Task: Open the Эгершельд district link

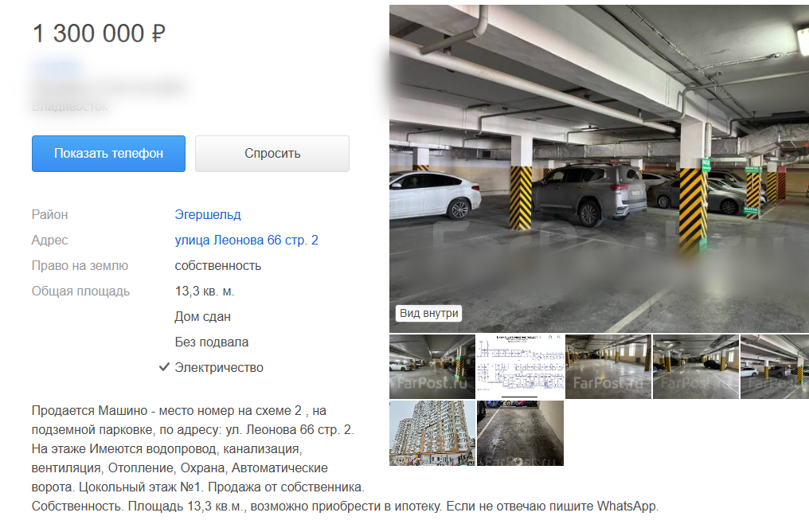Action: click(207, 215)
